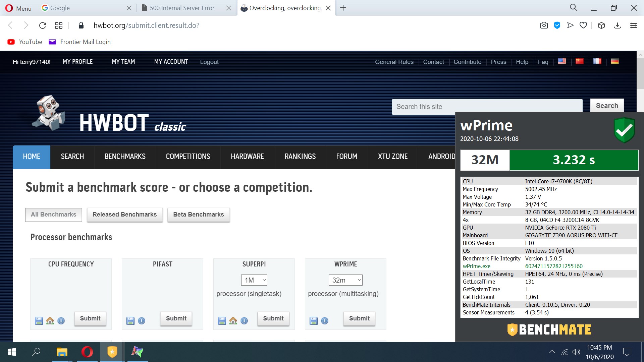The image size is (644, 362).
Task: Open the wPrime 32m dropdown
Action: tap(345, 280)
